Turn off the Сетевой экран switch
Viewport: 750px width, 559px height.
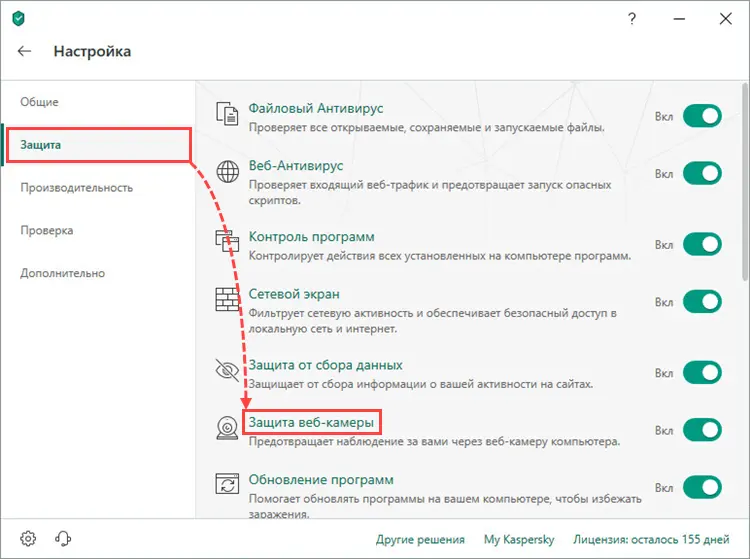pyautogui.click(x=702, y=302)
